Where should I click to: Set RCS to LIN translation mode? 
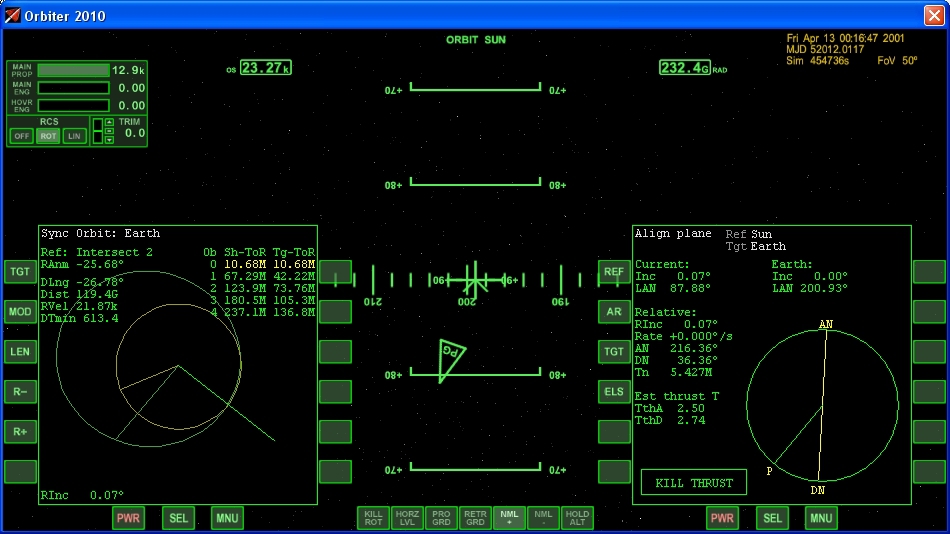tap(74, 136)
